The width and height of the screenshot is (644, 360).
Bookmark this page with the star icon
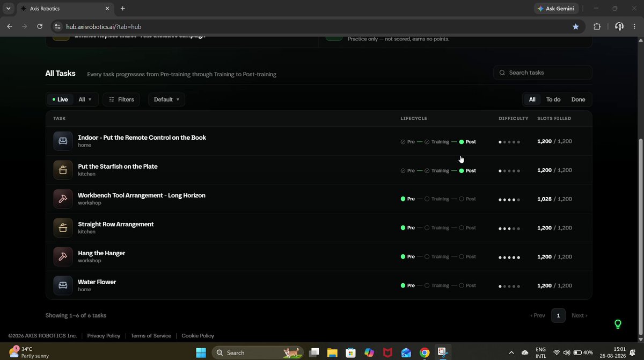click(x=576, y=26)
